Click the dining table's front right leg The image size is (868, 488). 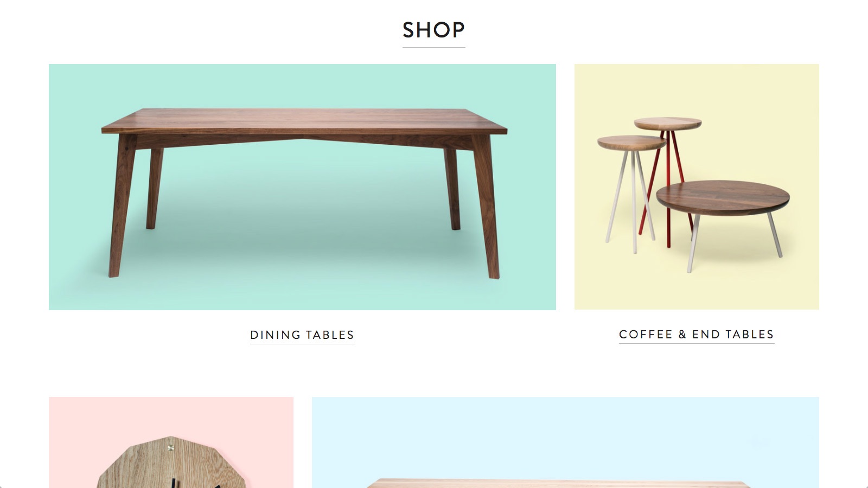tap(486, 206)
